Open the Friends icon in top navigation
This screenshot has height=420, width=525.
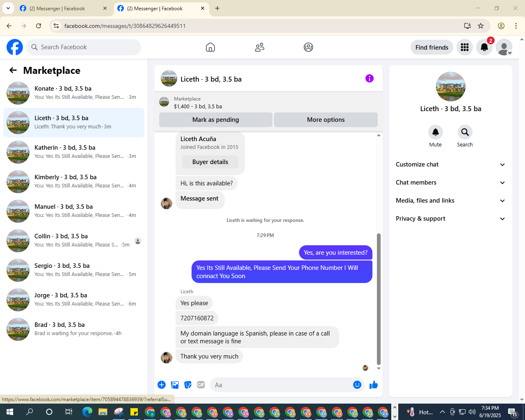tap(260, 47)
